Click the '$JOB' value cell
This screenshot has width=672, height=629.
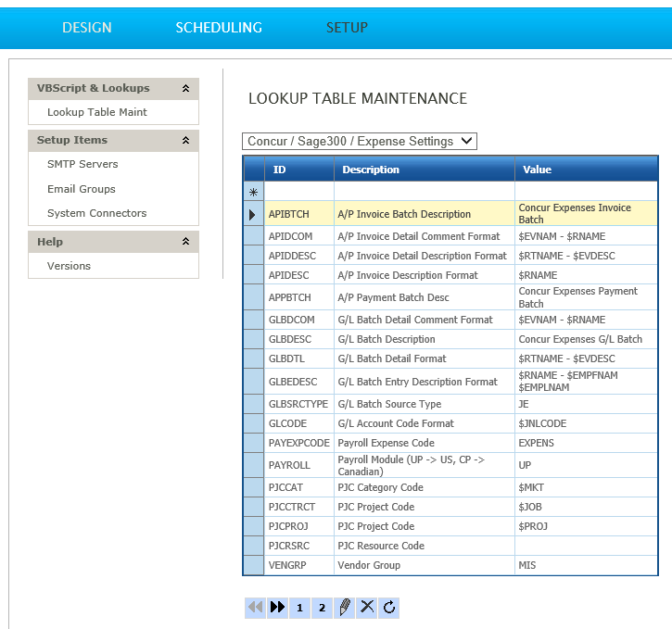pyautogui.click(x=587, y=507)
